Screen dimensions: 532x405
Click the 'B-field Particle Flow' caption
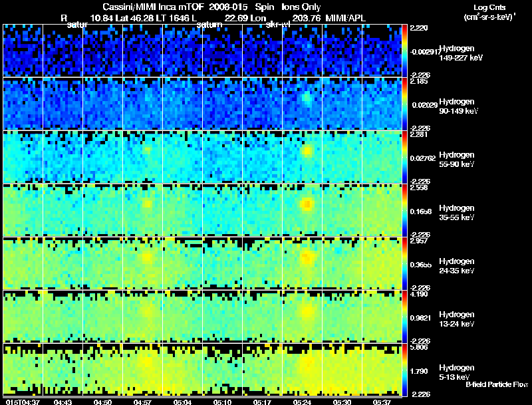tap(497, 384)
